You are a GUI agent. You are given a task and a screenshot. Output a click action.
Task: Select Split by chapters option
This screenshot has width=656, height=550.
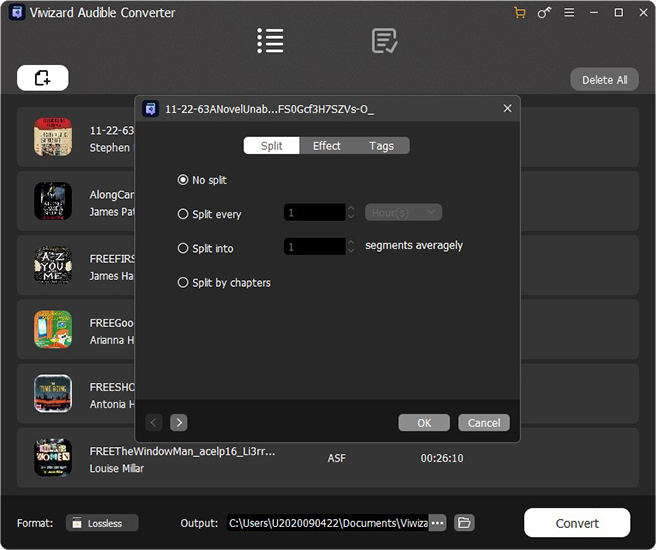224,283
